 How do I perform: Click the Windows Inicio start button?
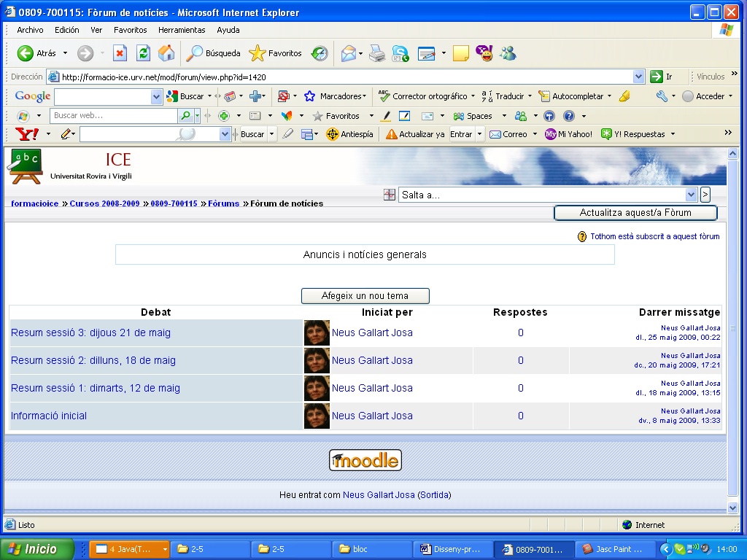tap(37, 549)
